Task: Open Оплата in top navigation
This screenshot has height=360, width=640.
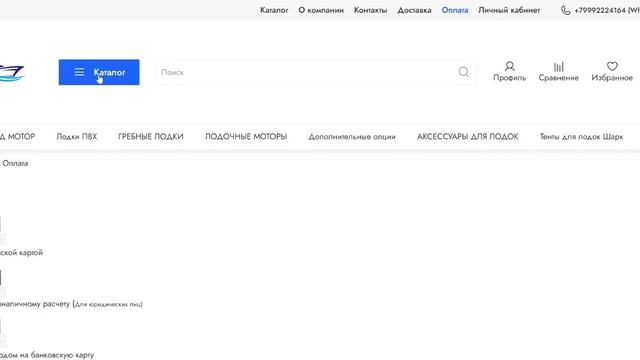Action: [x=455, y=10]
